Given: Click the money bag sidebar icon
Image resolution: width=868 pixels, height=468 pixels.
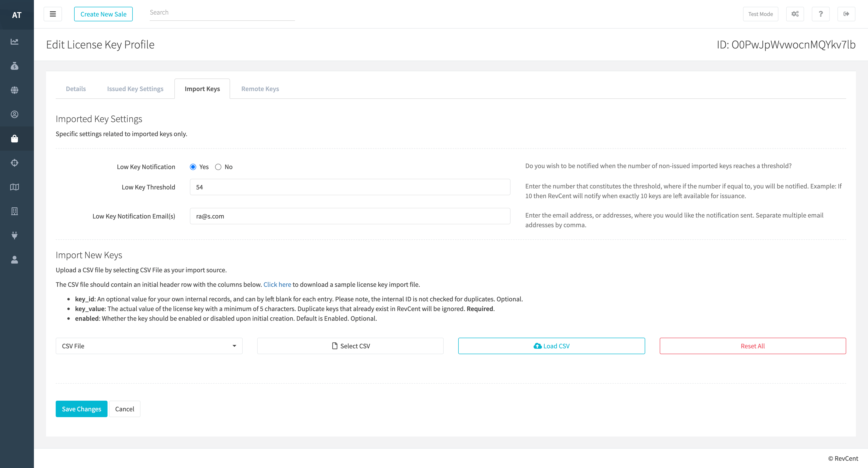Looking at the screenshot, I should [x=15, y=66].
